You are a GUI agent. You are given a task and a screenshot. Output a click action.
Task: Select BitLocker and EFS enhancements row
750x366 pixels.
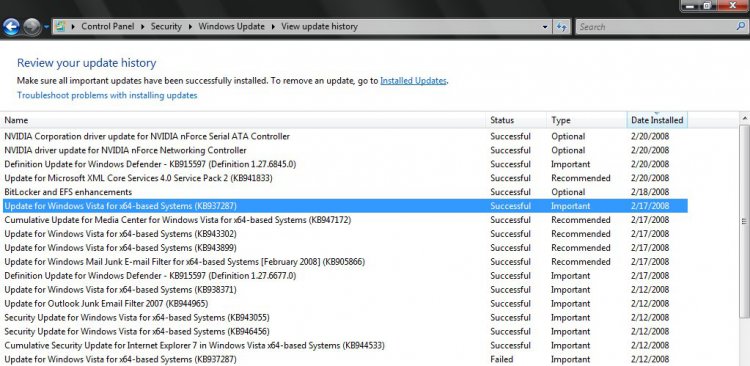pos(344,192)
